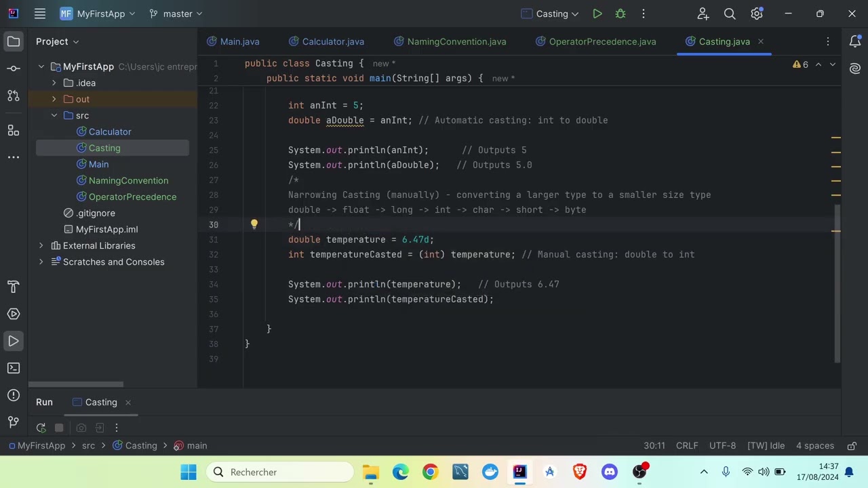Expand the out folder
The height and width of the screenshot is (488, 868).
[54, 99]
